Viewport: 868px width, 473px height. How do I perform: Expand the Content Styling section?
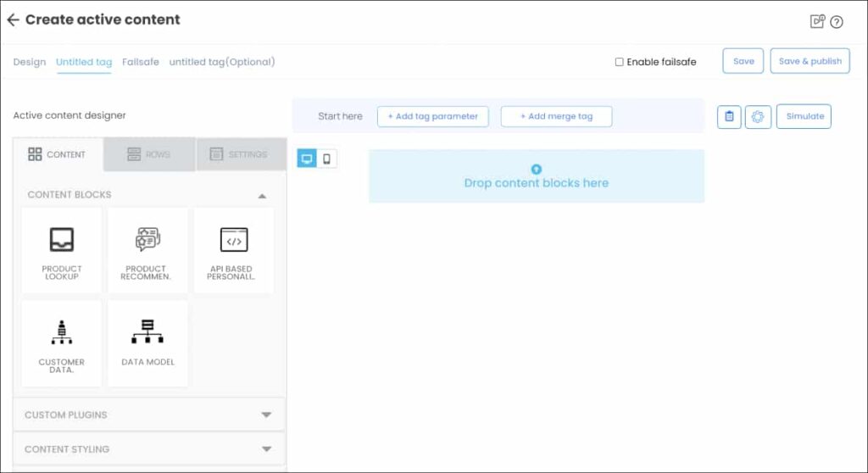266,449
